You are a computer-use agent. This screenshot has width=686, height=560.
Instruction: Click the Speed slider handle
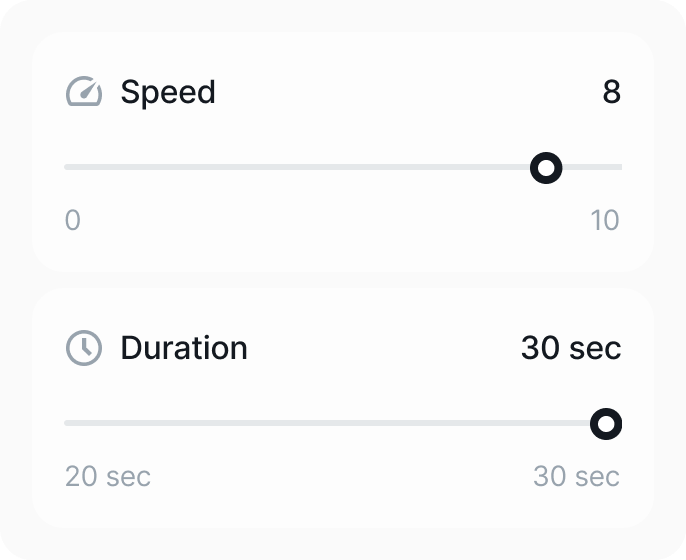pos(545,168)
